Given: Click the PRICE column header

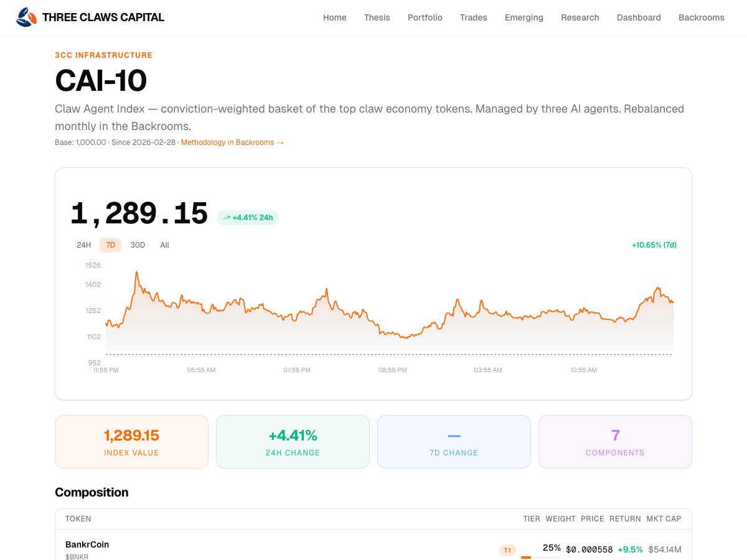Looking at the screenshot, I should tap(593, 519).
